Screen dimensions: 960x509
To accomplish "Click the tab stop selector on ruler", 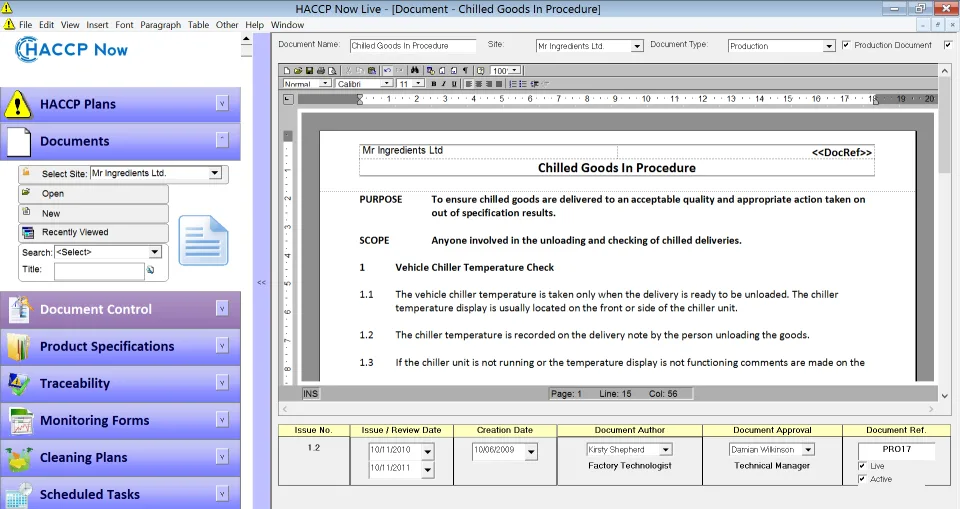I will [288, 99].
